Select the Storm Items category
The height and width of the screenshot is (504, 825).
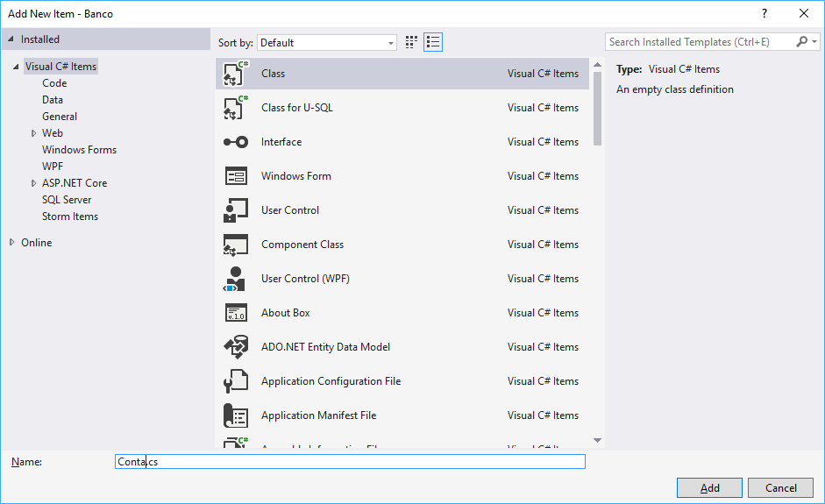tap(70, 217)
